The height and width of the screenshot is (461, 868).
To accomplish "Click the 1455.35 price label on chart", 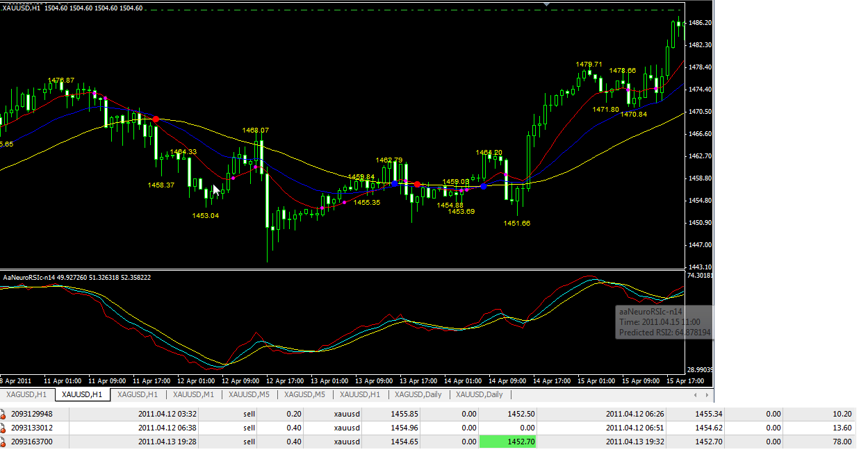I will tap(367, 202).
